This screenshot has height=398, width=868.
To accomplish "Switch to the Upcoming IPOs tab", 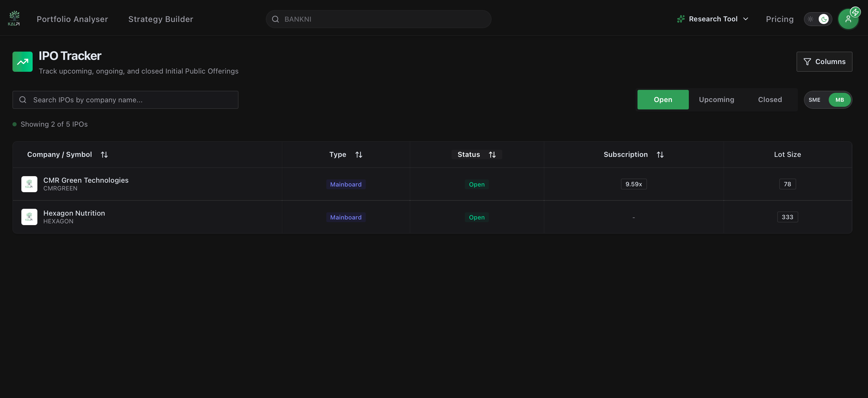I will click(x=716, y=100).
